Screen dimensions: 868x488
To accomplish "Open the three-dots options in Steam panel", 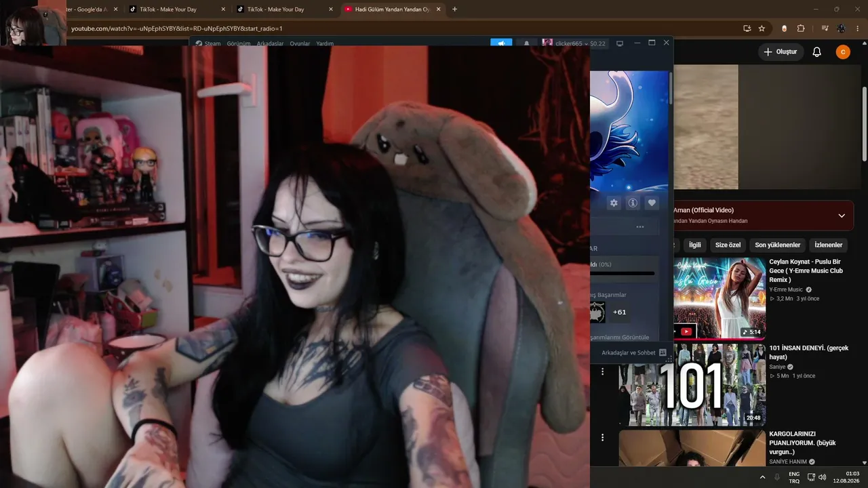I will click(640, 227).
